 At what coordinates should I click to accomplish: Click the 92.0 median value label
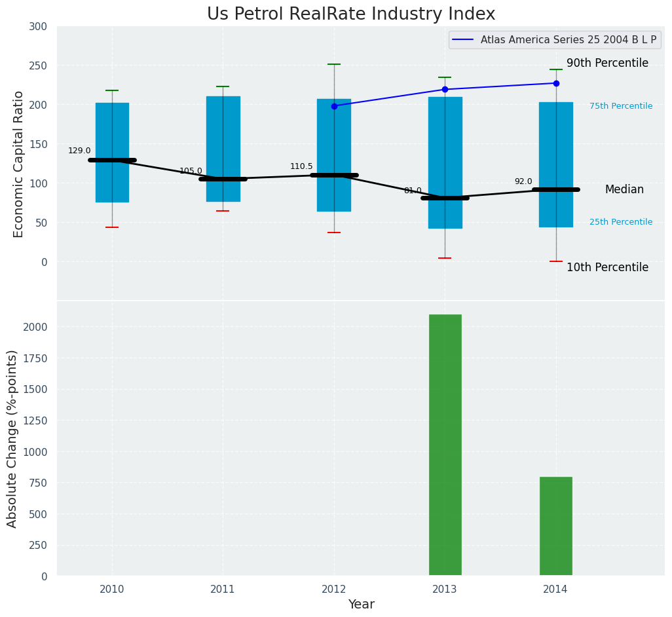pyautogui.click(x=523, y=181)
